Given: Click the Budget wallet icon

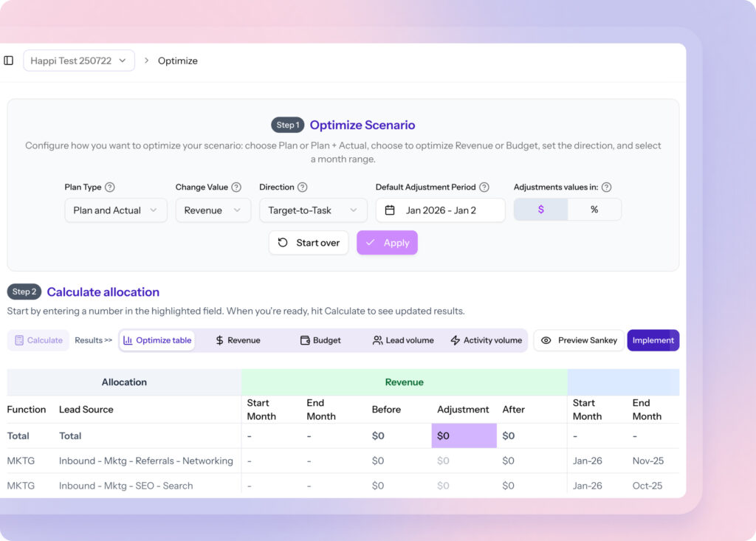Looking at the screenshot, I should tap(306, 340).
